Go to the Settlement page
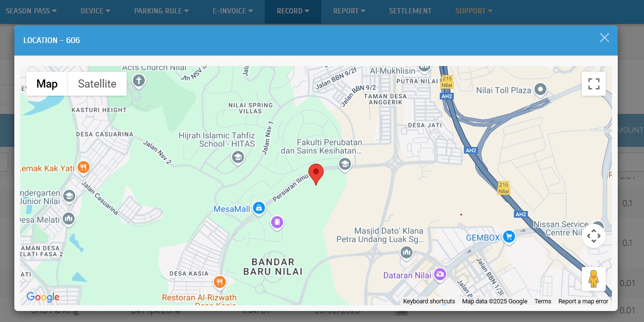 click(410, 11)
